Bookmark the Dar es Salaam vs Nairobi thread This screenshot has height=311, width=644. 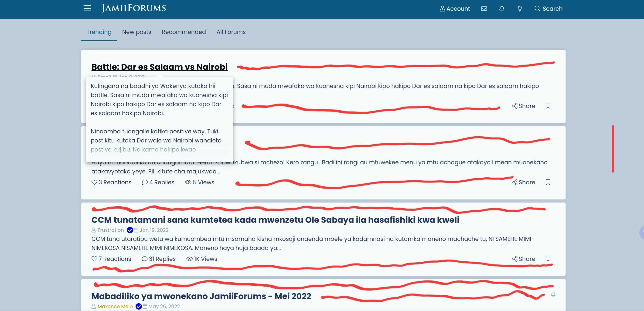[548, 106]
